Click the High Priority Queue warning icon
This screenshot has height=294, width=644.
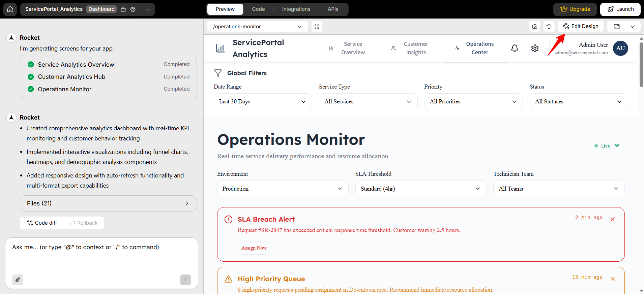pos(228,279)
